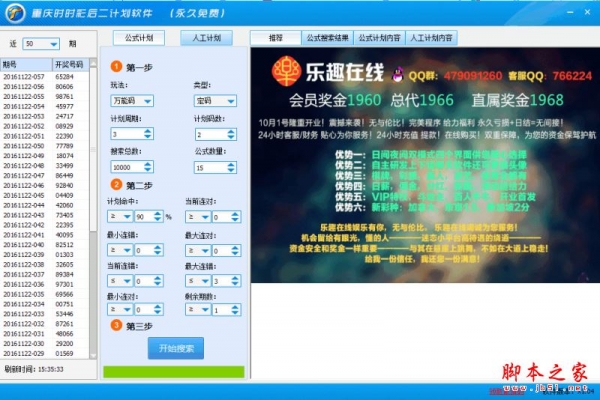
Task: Click the 乐趣在线 advertisement banner
Action: [425, 165]
